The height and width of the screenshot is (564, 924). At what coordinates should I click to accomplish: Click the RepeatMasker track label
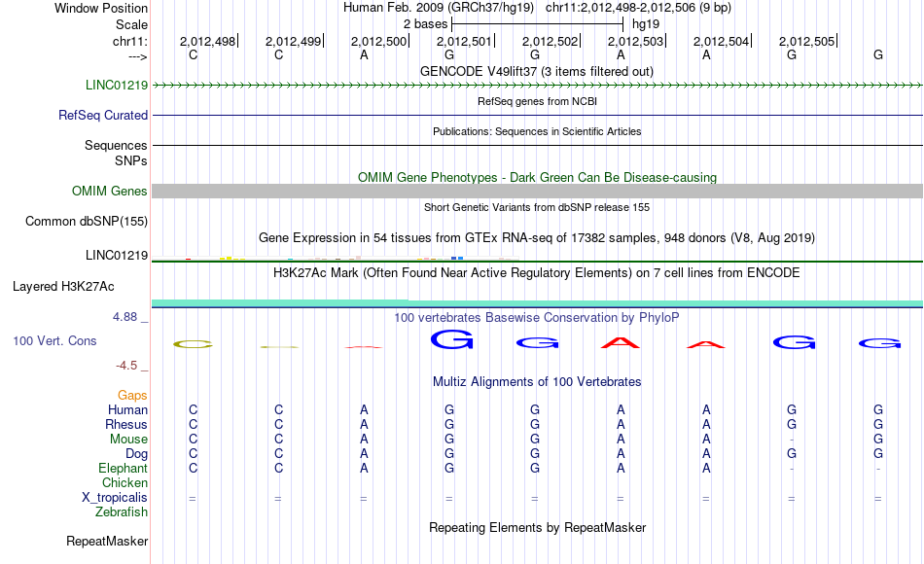[107, 541]
